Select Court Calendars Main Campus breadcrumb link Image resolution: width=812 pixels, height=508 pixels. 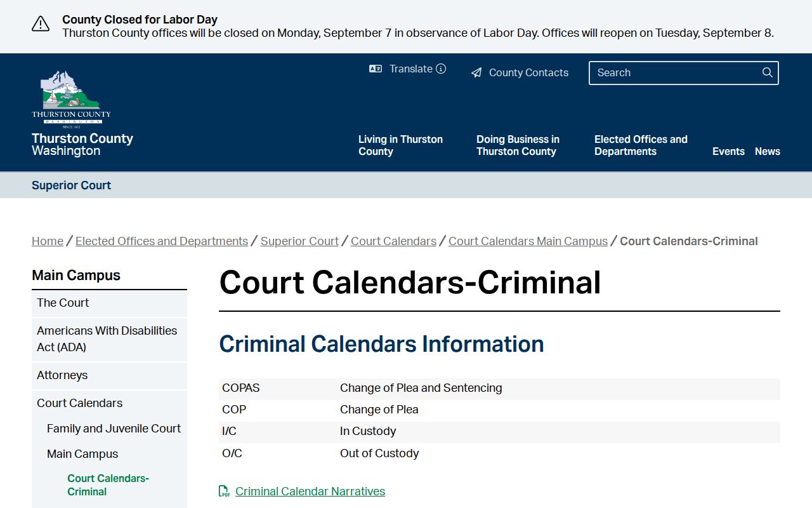coord(528,241)
